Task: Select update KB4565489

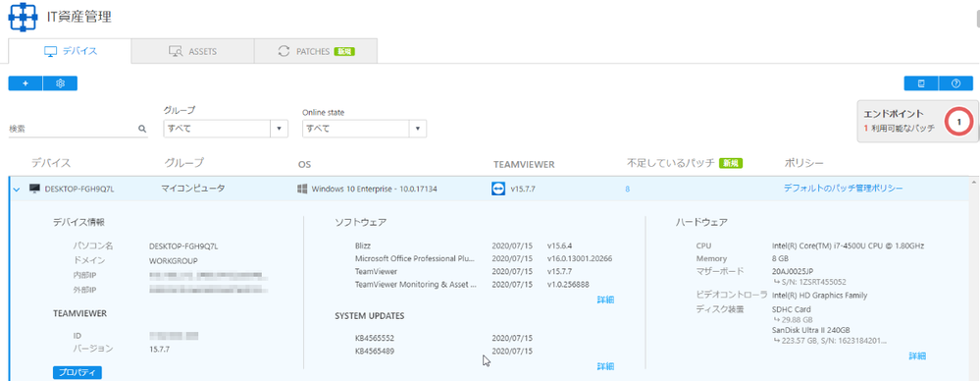Action: click(x=375, y=351)
